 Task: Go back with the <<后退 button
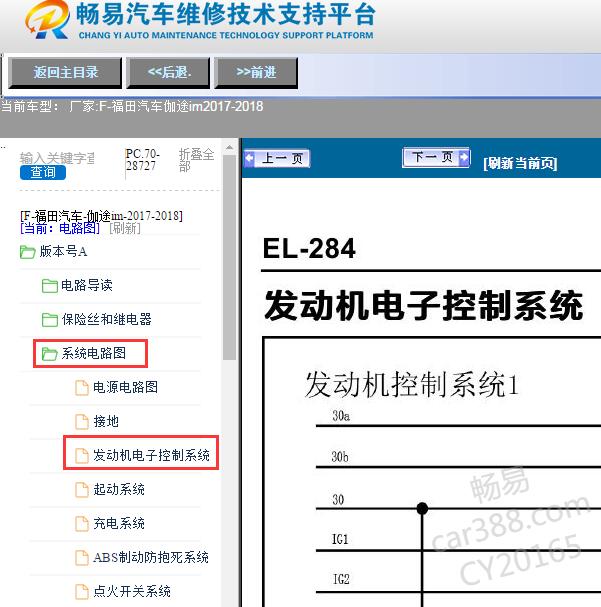(x=168, y=73)
